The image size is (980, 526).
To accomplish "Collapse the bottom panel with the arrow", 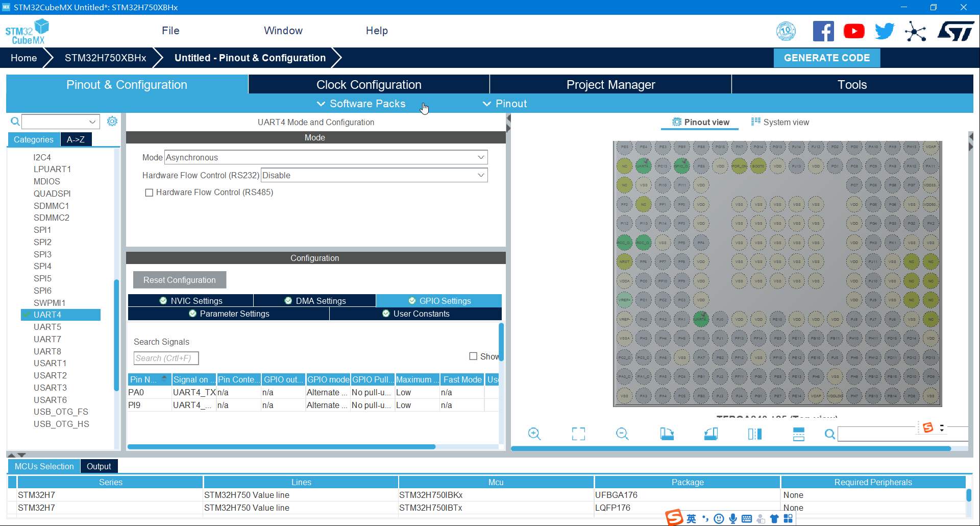I will [21, 455].
